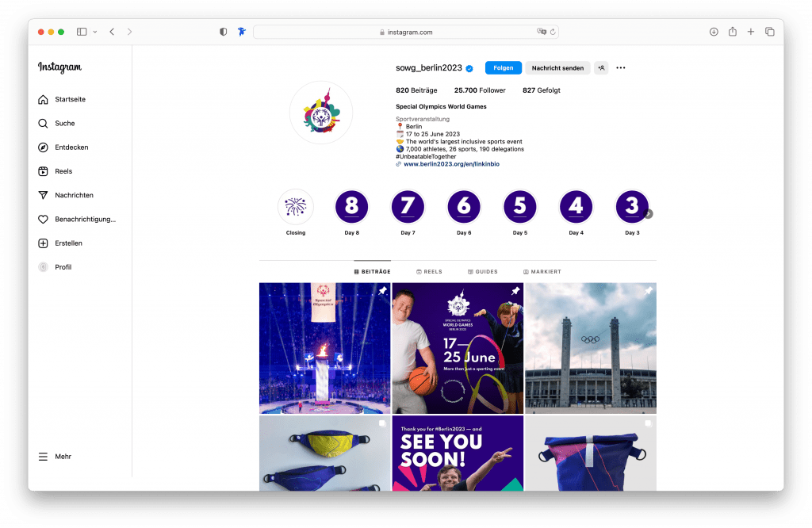Open Entdecken compass icon

44,147
